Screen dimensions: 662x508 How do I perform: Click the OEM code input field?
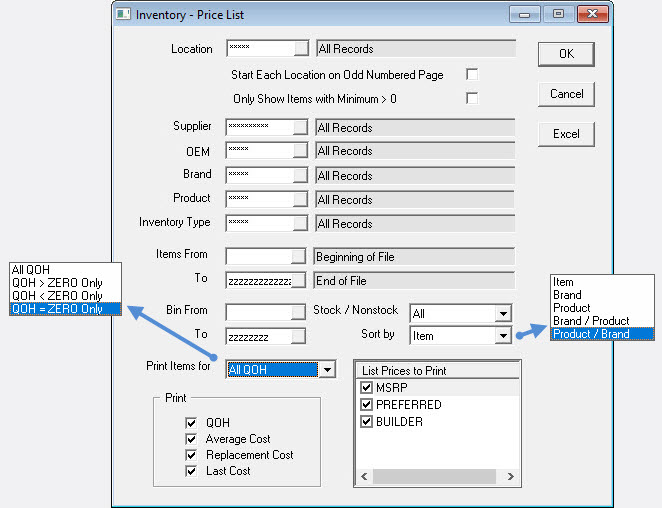[x=260, y=150]
